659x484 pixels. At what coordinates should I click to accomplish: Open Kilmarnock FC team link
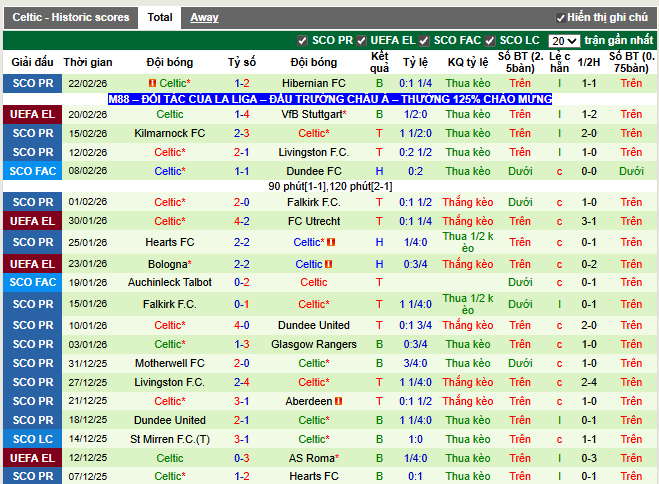tap(169, 133)
